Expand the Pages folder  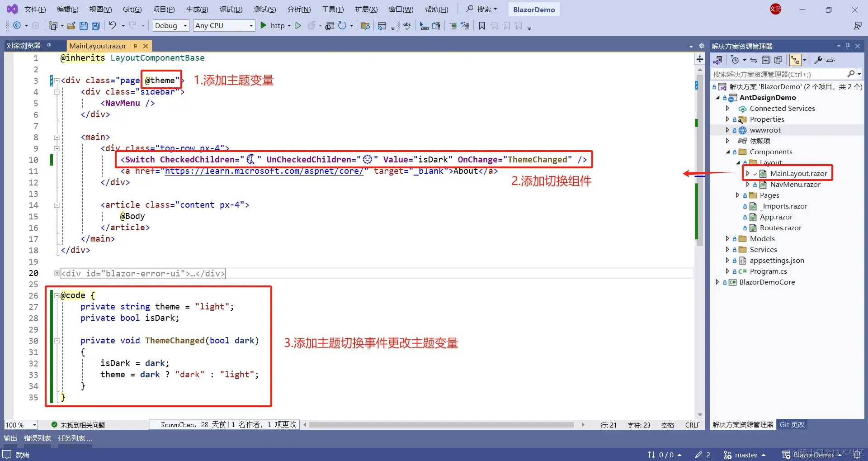point(738,195)
